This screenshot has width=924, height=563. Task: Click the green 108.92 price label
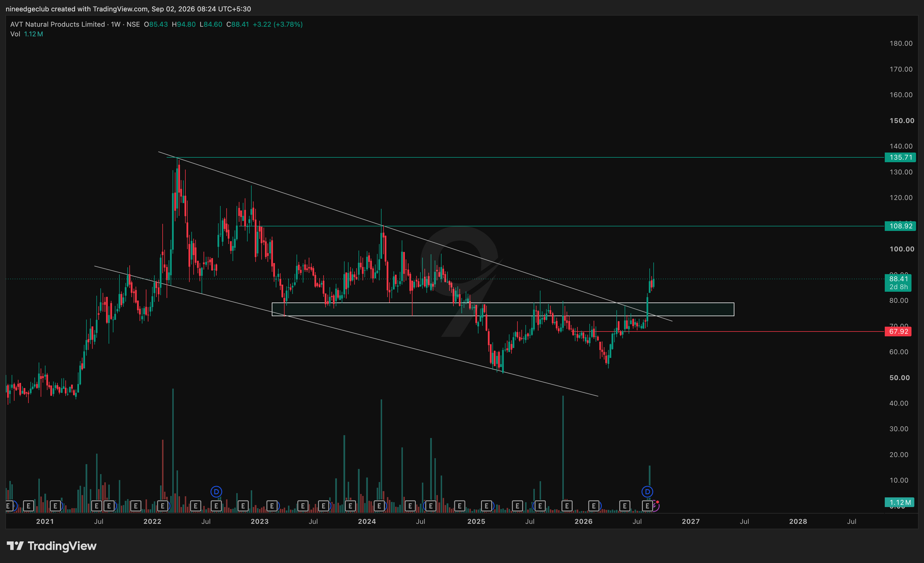tap(900, 226)
